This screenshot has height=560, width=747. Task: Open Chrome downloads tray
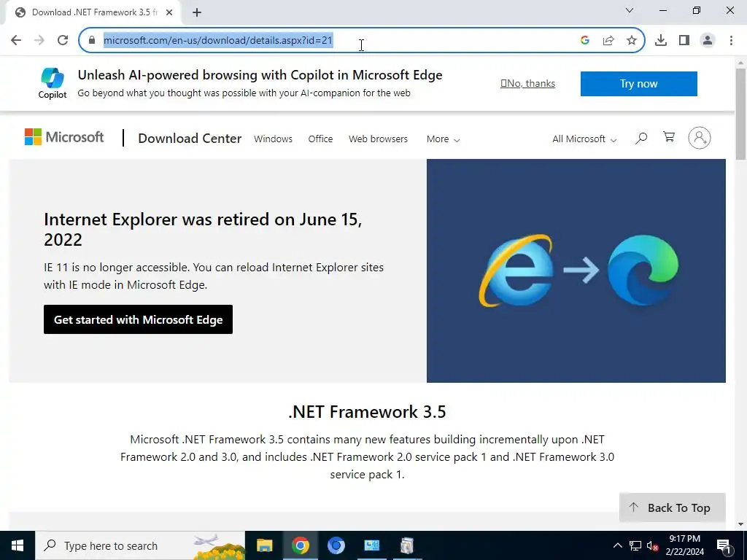click(661, 40)
